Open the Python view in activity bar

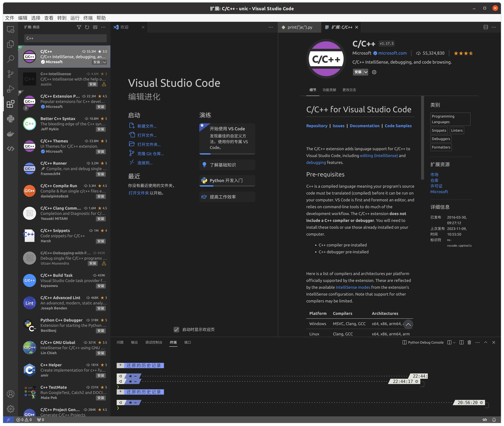coord(10,119)
